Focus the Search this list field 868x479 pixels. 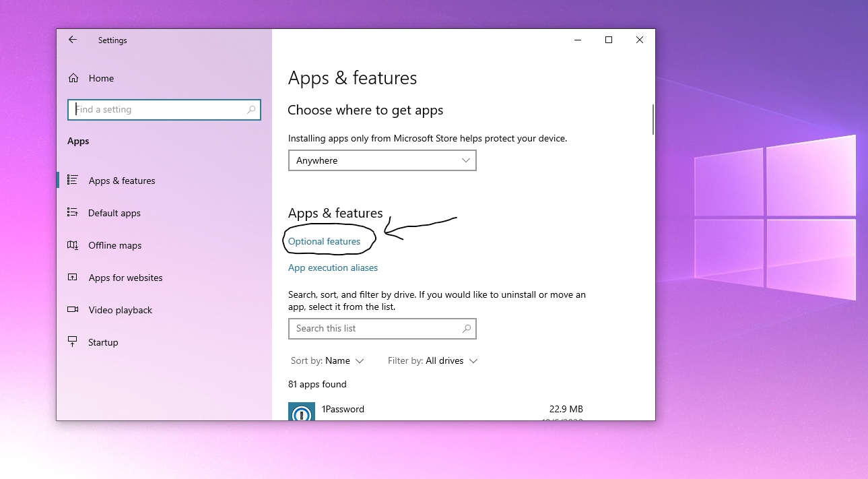coord(382,328)
